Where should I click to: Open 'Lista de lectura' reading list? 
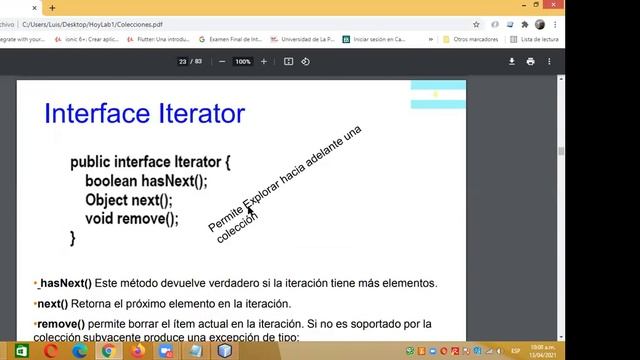coord(534,39)
